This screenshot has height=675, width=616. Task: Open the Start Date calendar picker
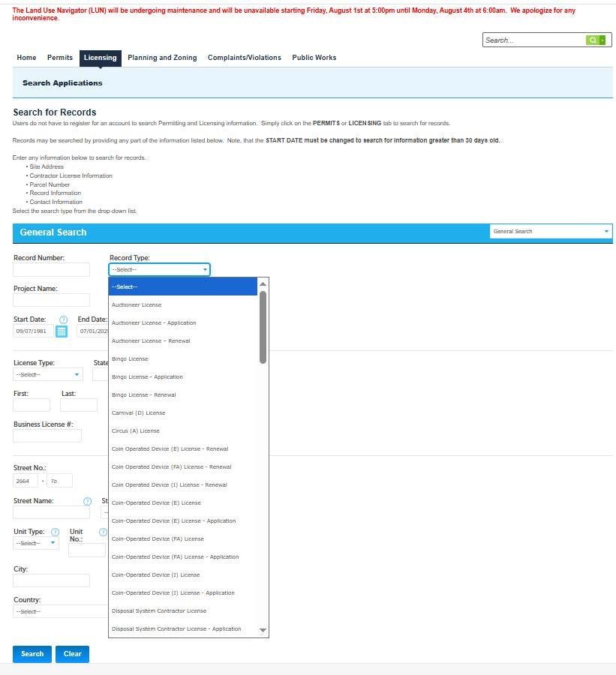coord(62,331)
